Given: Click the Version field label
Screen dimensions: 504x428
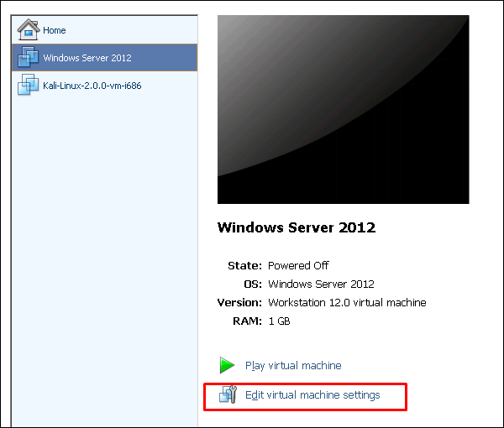Looking at the screenshot, I should (x=239, y=303).
